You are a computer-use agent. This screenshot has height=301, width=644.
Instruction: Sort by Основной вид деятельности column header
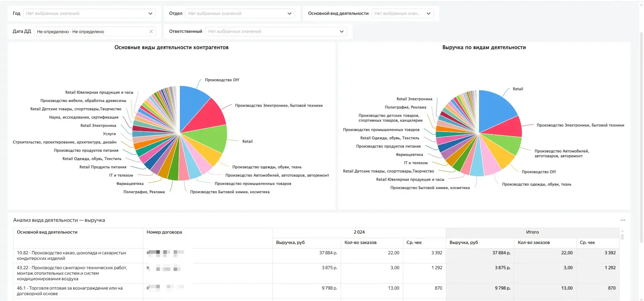[x=47, y=232]
